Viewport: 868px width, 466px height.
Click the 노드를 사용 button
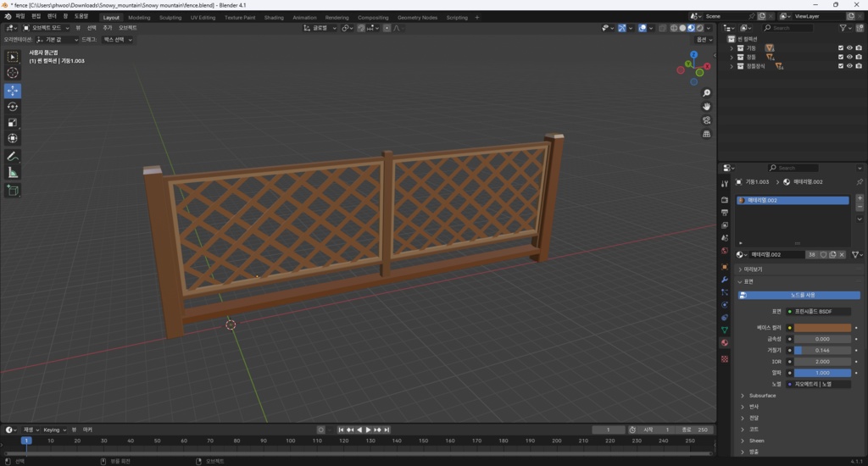coord(799,295)
